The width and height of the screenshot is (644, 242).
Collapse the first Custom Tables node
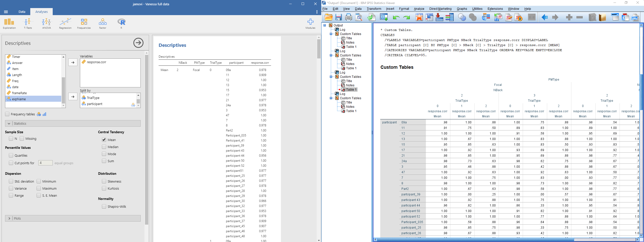331,34
